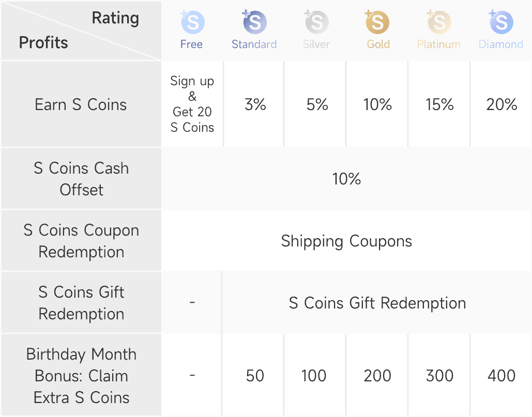Viewport: 532px width, 417px height.
Task: Click the 400 birthday bonus cell
Action: [501, 376]
